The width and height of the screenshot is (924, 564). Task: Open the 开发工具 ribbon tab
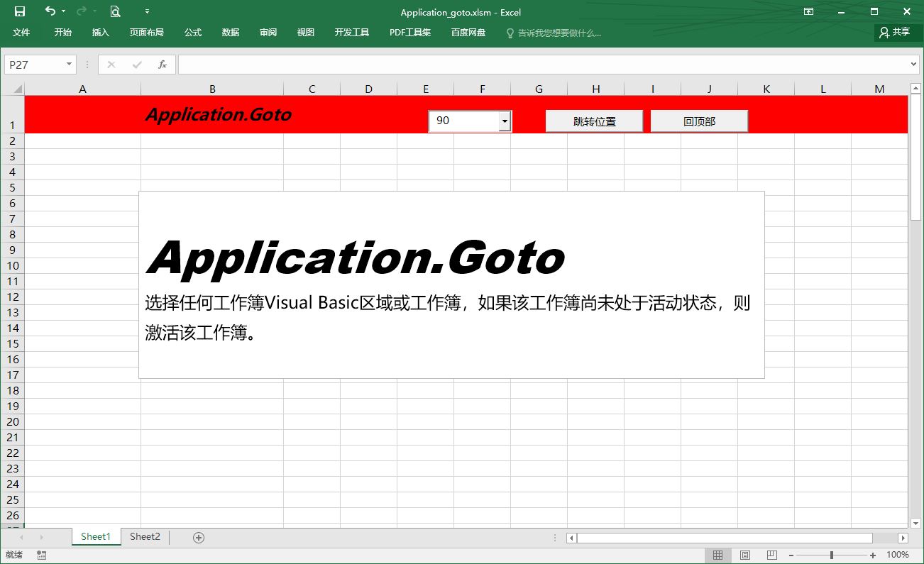click(352, 33)
